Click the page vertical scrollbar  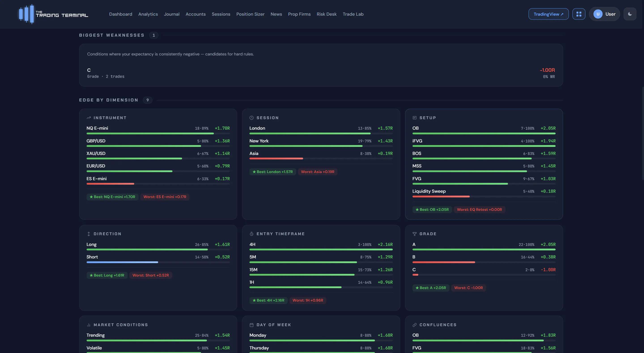tap(643, 133)
